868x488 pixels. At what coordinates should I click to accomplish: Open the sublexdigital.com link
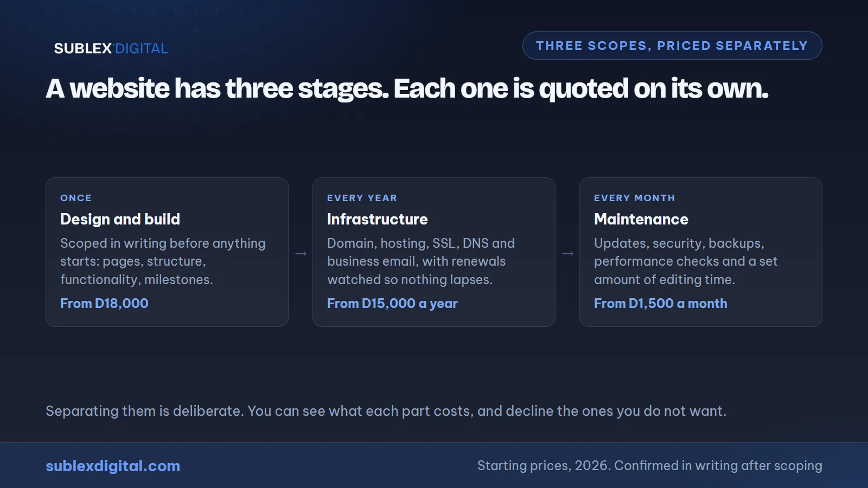[x=113, y=466]
